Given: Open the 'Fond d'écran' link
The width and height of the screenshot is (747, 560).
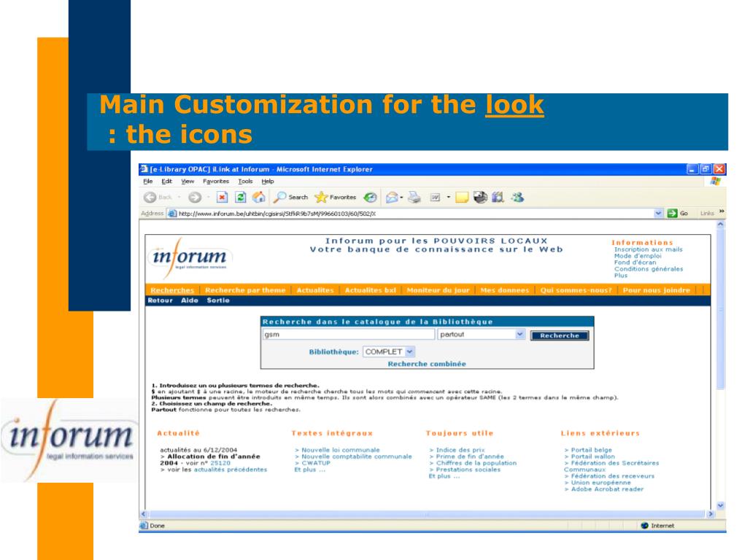Looking at the screenshot, I should pyautogui.click(x=635, y=262).
